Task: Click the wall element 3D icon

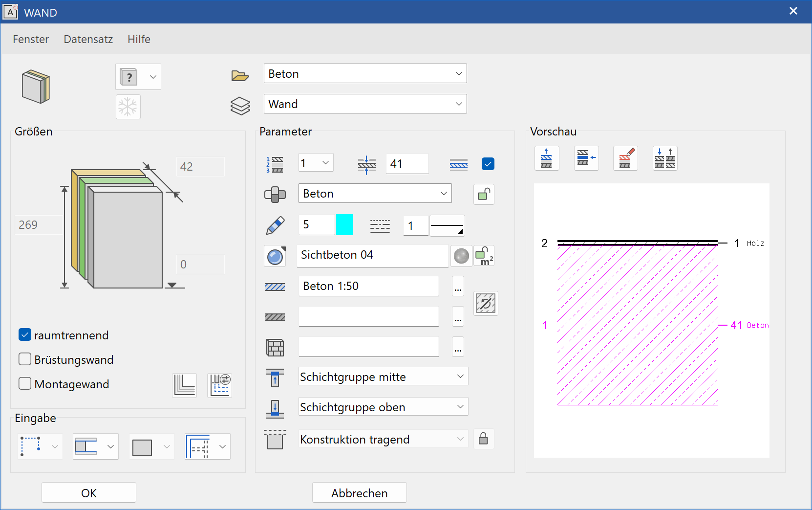Action: pyautogui.click(x=36, y=87)
